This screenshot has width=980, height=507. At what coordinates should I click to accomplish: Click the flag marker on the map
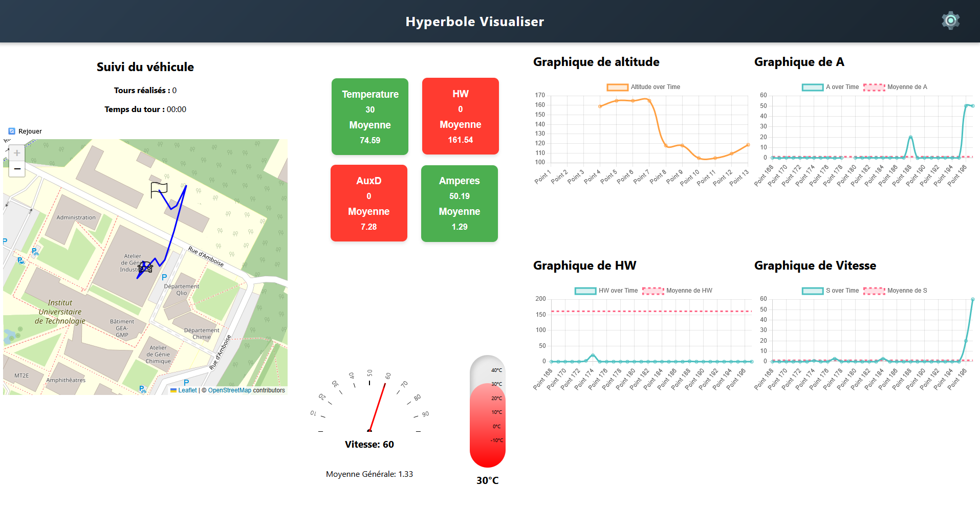(x=159, y=190)
